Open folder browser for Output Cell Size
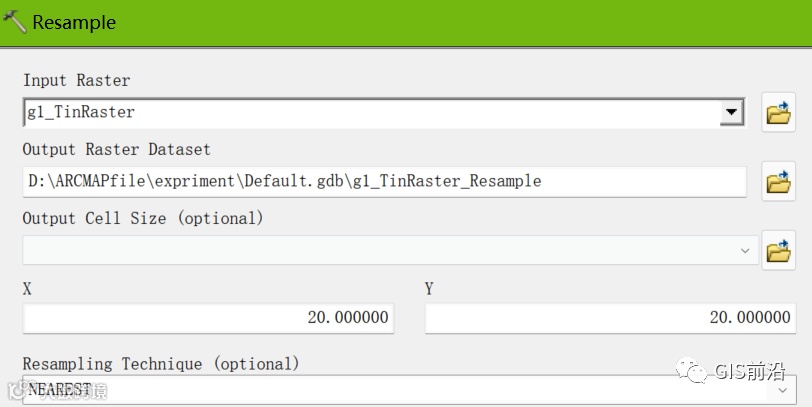Viewport: 812px width, 407px height. coord(778,251)
